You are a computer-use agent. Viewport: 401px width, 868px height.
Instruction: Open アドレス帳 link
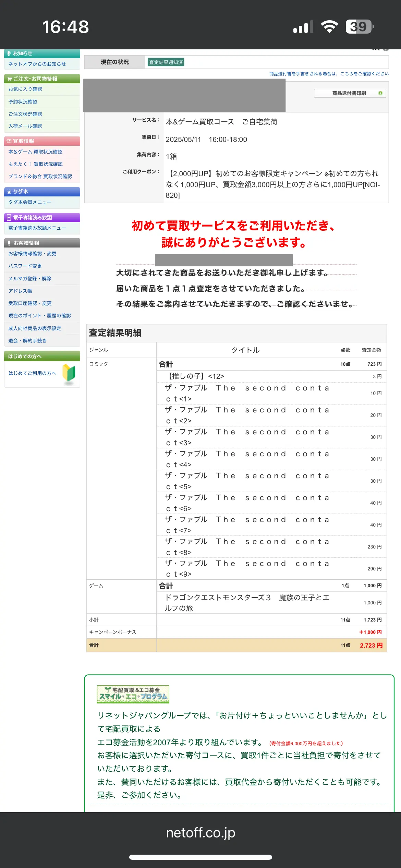coord(20,291)
